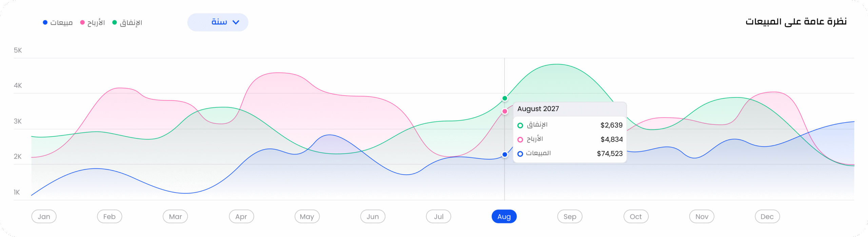The height and width of the screenshot is (237, 868).
Task: Select the Jul month pill
Action: point(438,217)
